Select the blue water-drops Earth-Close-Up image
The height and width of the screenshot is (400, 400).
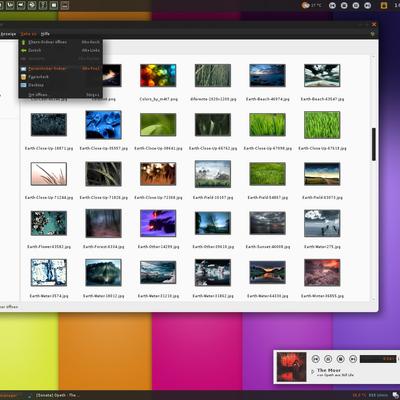click(x=103, y=125)
